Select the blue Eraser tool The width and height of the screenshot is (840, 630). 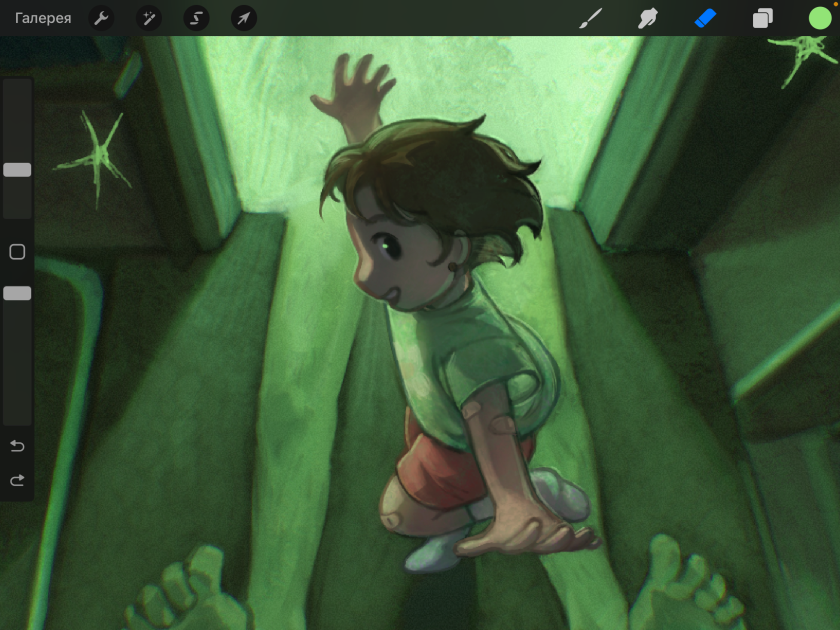click(x=705, y=18)
